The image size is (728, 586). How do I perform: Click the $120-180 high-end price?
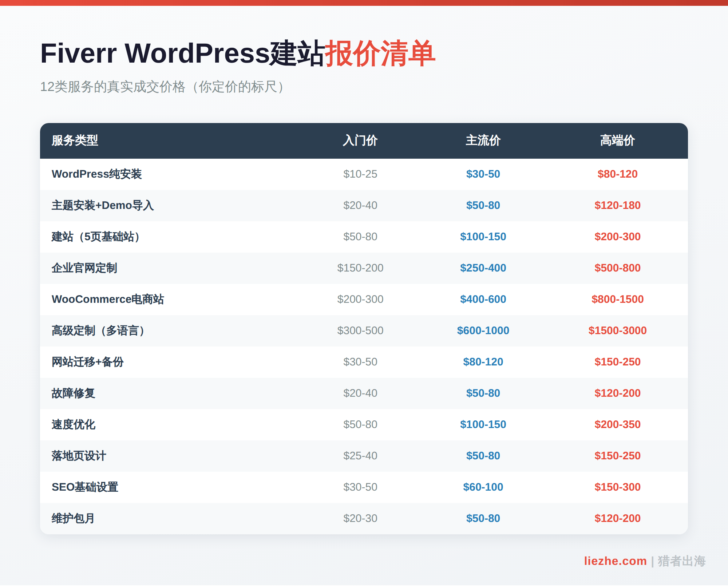point(617,205)
